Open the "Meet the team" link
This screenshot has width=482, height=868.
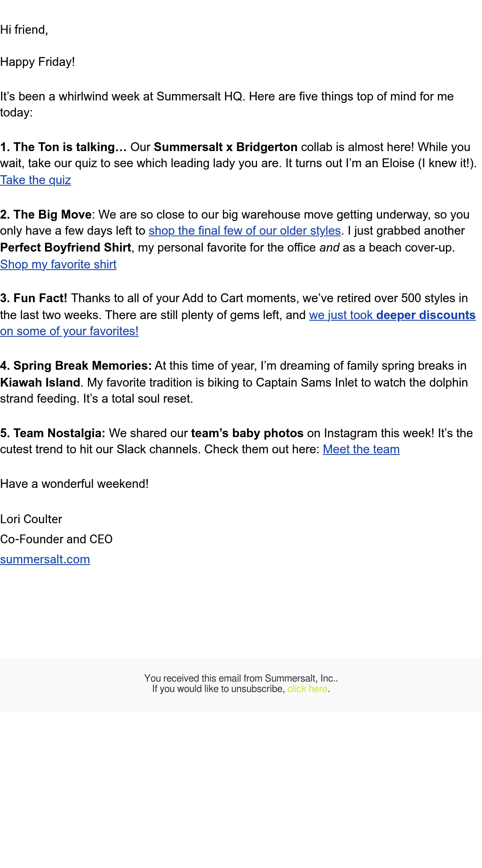pos(361,449)
